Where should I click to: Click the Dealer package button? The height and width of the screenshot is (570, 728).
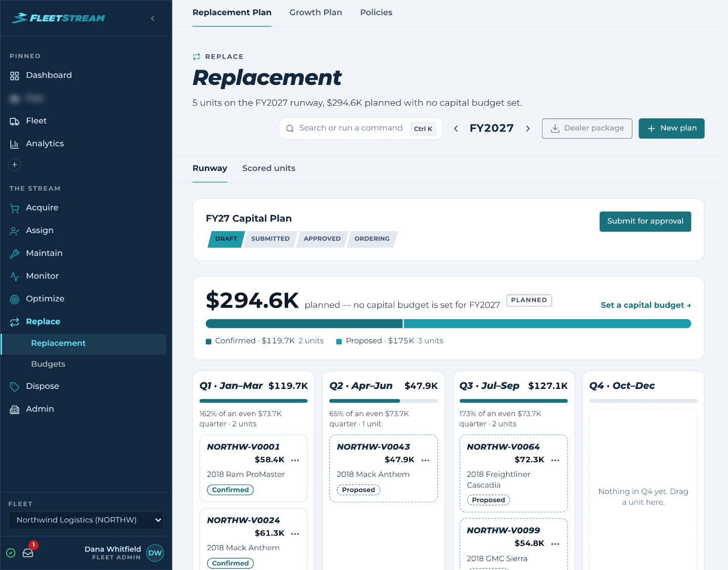[587, 128]
